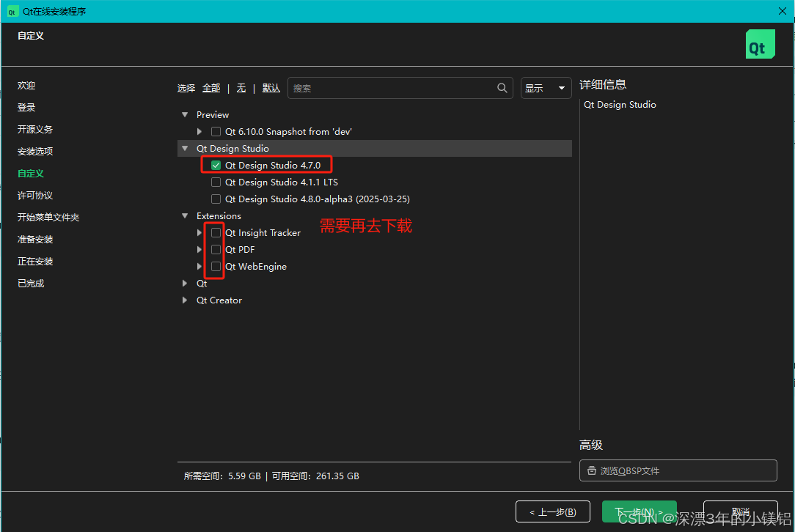
Task: Click the green 下一步(N) button
Action: 640,511
